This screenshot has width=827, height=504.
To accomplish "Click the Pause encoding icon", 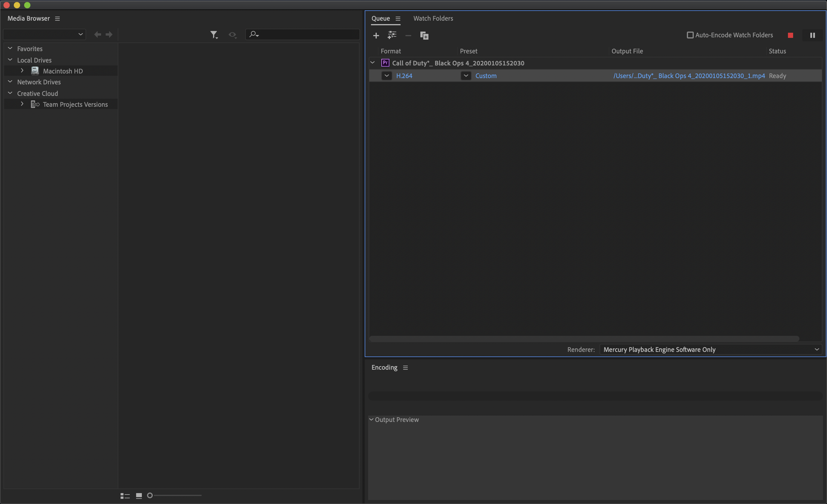I will tap(812, 35).
